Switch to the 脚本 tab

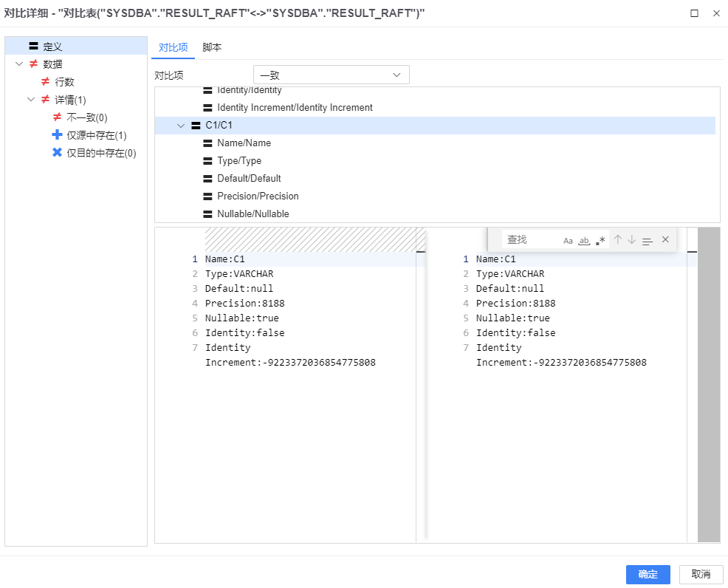pyautogui.click(x=212, y=47)
